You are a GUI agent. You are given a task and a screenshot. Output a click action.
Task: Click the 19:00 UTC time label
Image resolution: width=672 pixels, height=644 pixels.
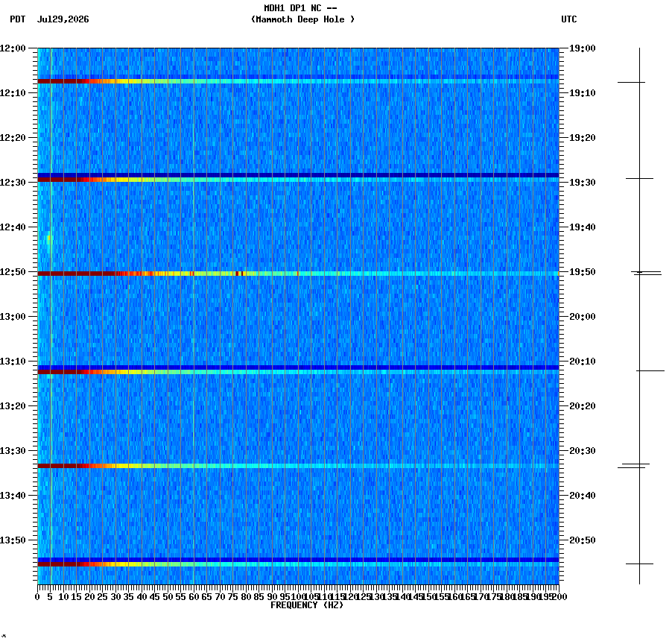click(x=583, y=48)
